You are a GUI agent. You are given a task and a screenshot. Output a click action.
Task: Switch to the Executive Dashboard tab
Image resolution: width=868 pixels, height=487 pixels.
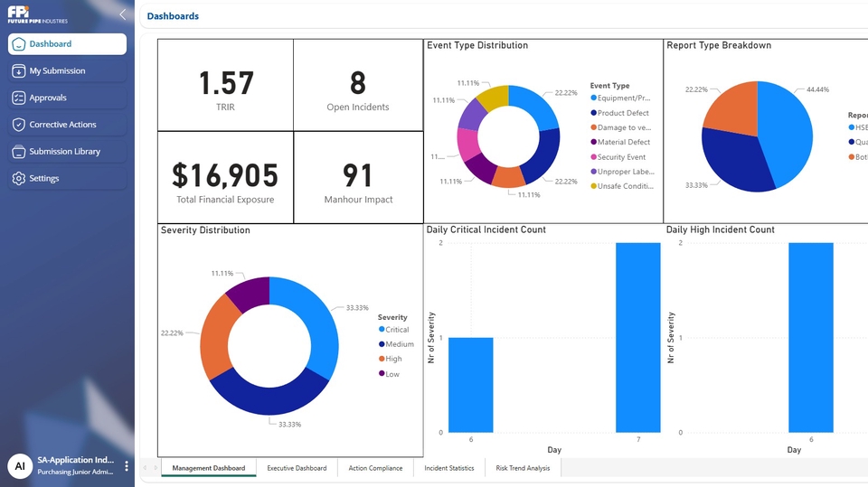[297, 468]
